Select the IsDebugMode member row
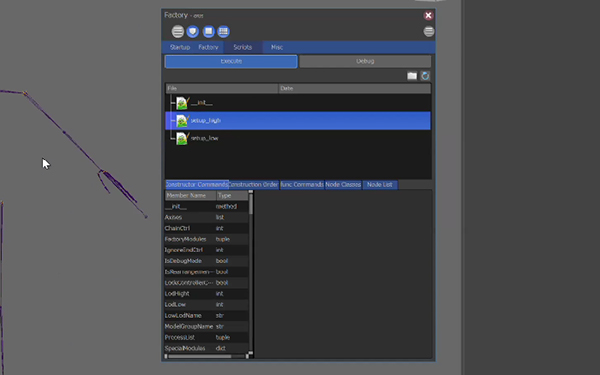The image size is (600, 375). (206, 261)
